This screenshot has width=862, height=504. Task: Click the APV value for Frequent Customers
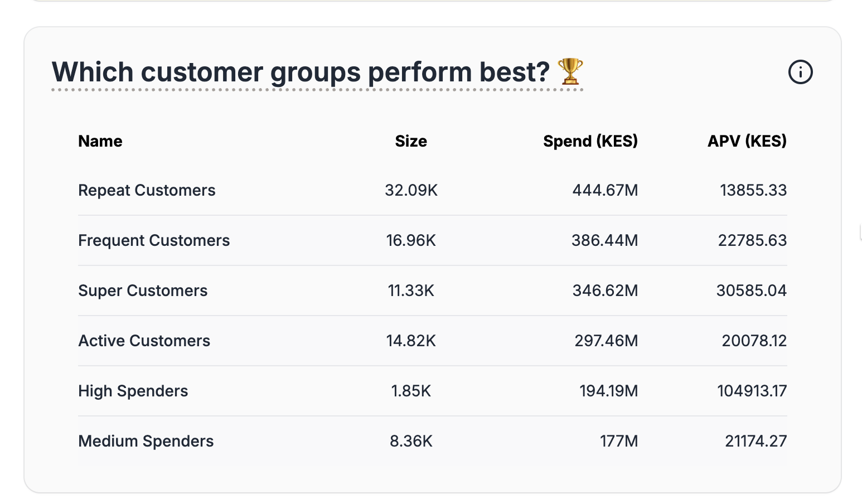(752, 240)
